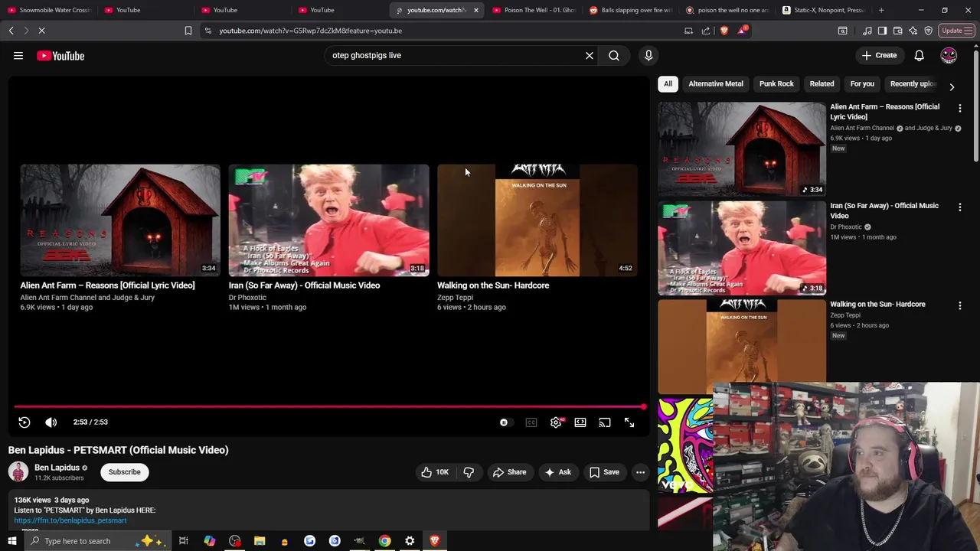
Task: Open File Explorer from the taskbar
Action: coord(260,541)
